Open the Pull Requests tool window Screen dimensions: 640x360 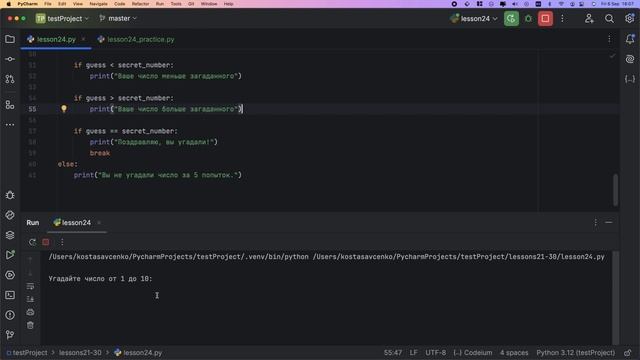tap(10, 79)
